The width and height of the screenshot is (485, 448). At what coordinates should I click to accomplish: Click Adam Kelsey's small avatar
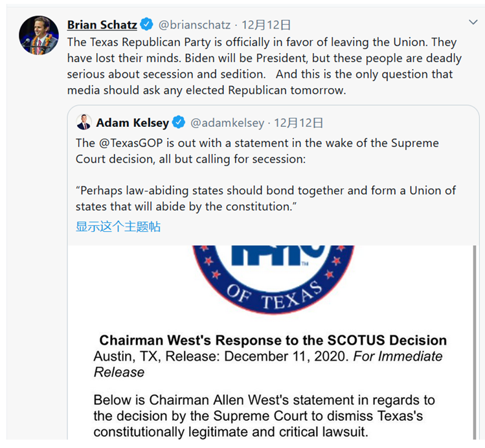[84, 122]
